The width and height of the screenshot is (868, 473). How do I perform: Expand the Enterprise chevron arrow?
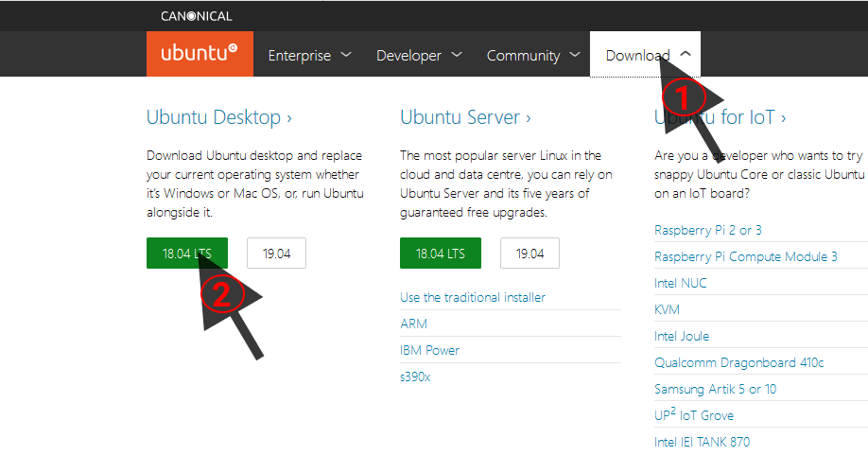[x=346, y=54]
